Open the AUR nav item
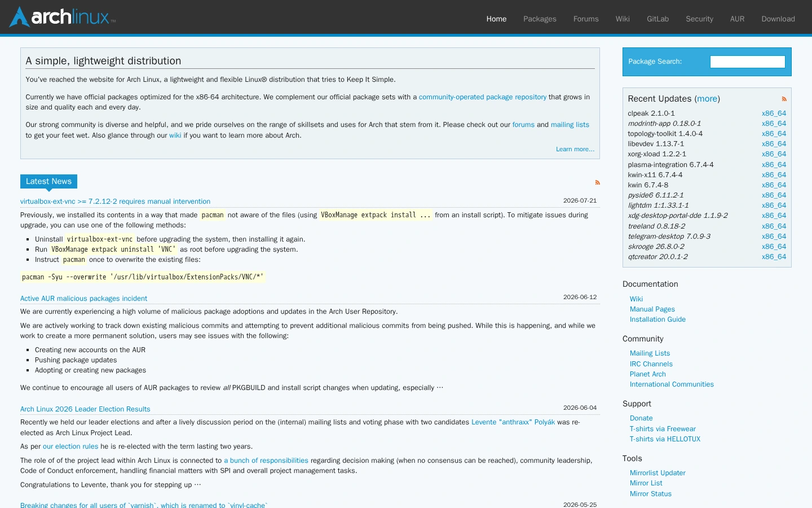Screen dimensions: 812x508 point(737,19)
